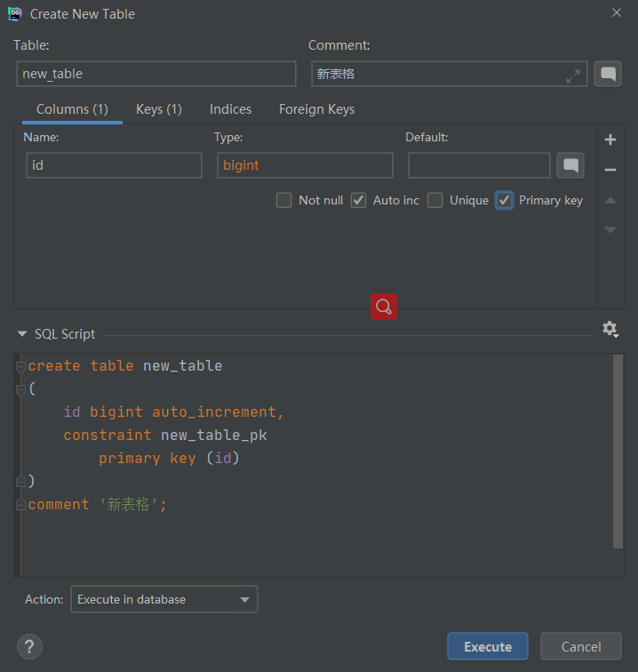Click the Execute button
Image resolution: width=638 pixels, height=672 pixels.
487,646
